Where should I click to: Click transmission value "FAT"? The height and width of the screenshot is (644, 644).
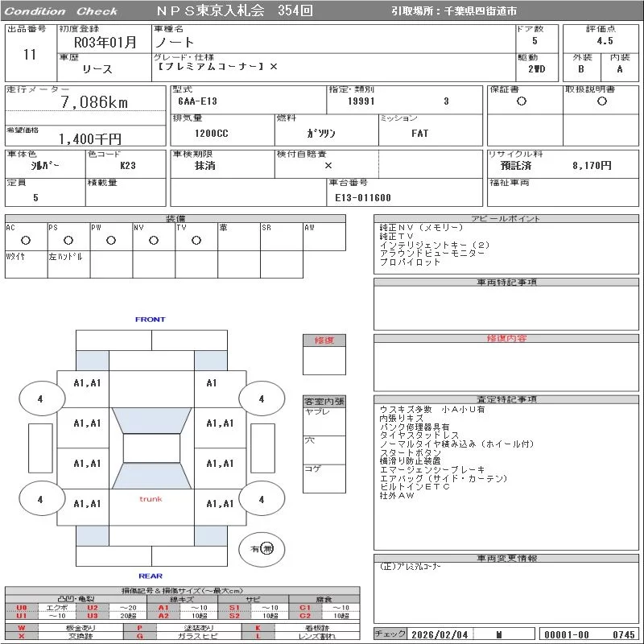pos(419,134)
